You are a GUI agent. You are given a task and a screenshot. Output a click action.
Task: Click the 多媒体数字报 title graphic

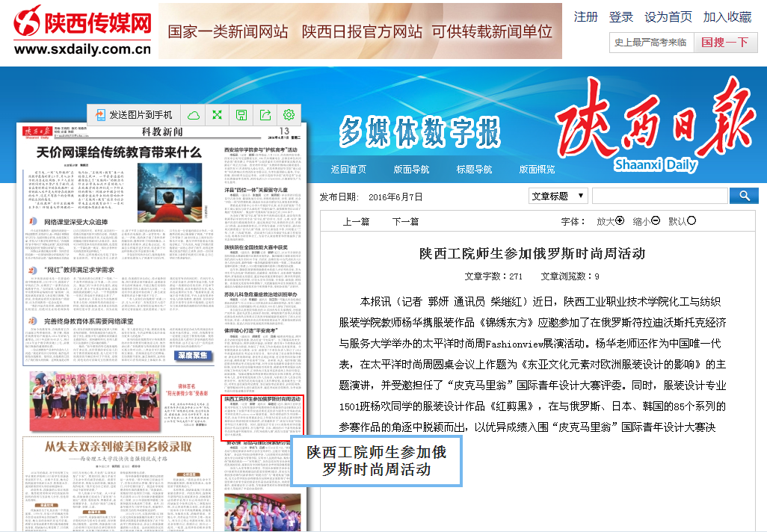[420, 132]
